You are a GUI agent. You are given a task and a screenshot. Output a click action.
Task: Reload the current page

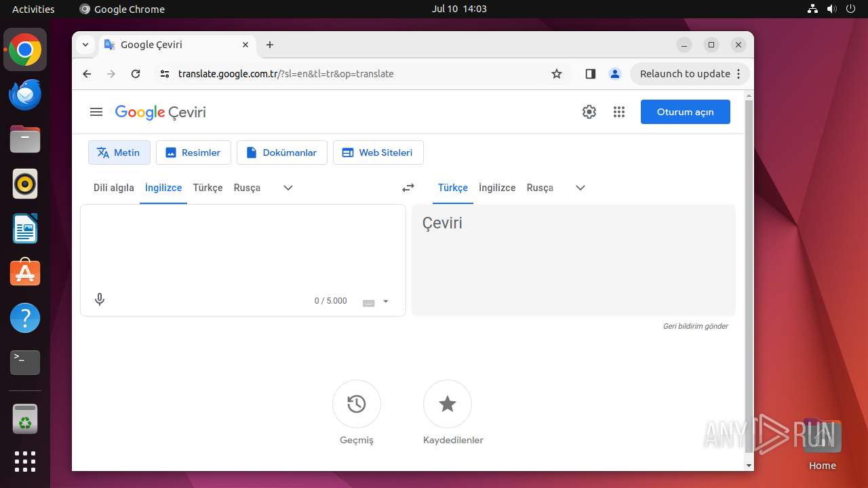coord(136,74)
